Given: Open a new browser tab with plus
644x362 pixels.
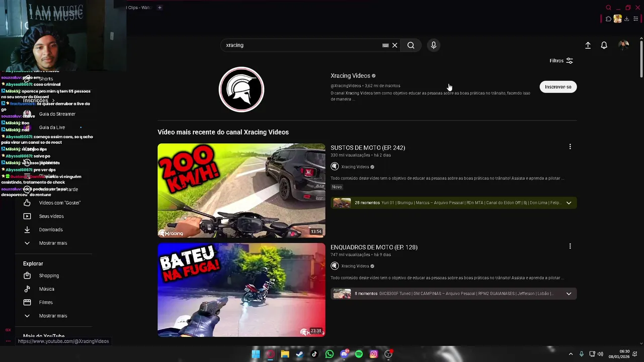Looking at the screenshot, I should (159, 8).
